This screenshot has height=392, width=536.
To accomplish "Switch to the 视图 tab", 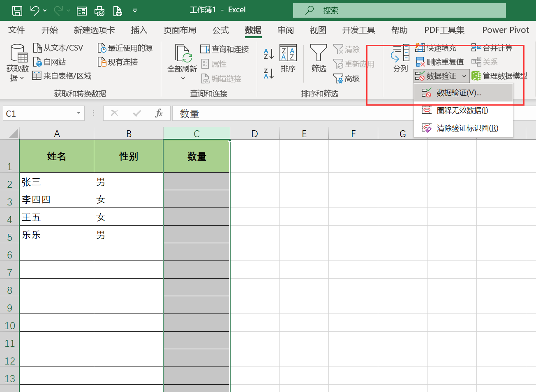I will click(318, 30).
